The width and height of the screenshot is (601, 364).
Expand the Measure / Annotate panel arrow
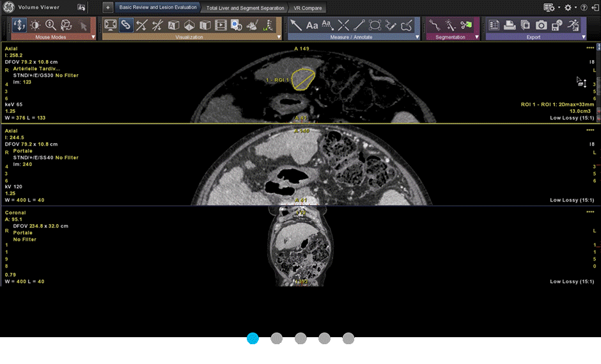pyautogui.click(x=418, y=37)
